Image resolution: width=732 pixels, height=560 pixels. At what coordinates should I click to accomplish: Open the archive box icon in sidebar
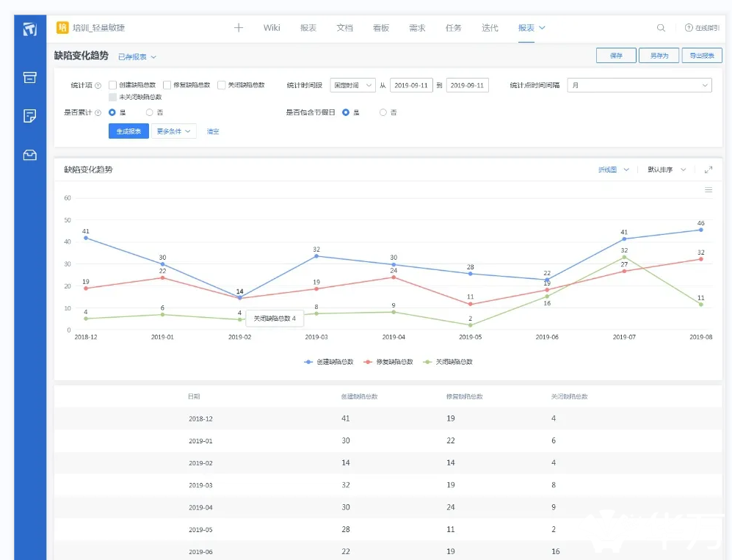30,77
